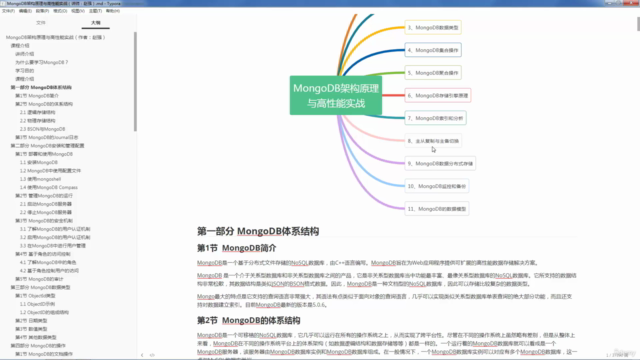Viewport: 640px width, 360px height.
Task: Jump to 为什么要学习MongoDB？ outline entry
Action: [42, 62]
